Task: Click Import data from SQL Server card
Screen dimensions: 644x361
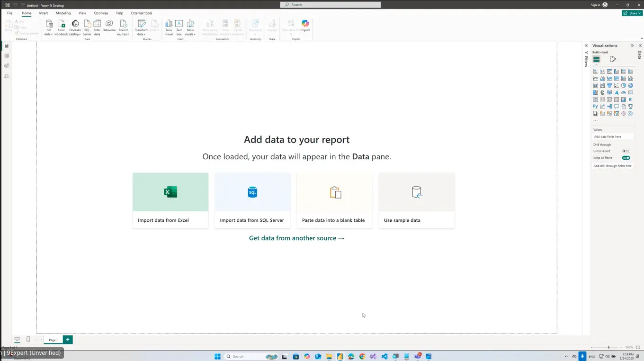Action: click(x=252, y=200)
